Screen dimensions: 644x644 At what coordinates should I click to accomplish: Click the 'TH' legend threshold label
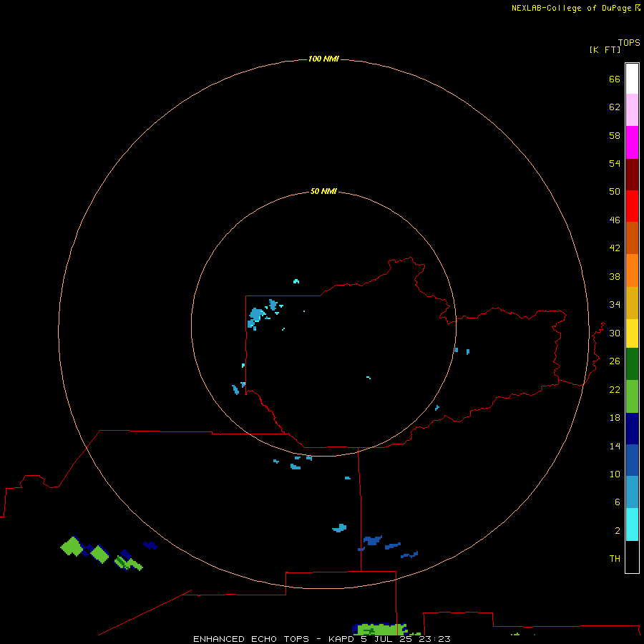(x=615, y=559)
